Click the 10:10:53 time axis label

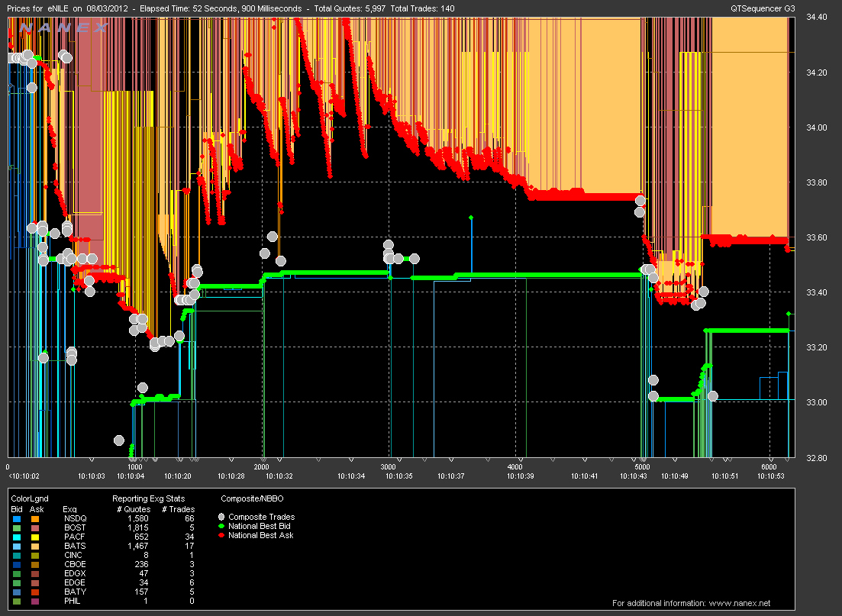pos(770,476)
